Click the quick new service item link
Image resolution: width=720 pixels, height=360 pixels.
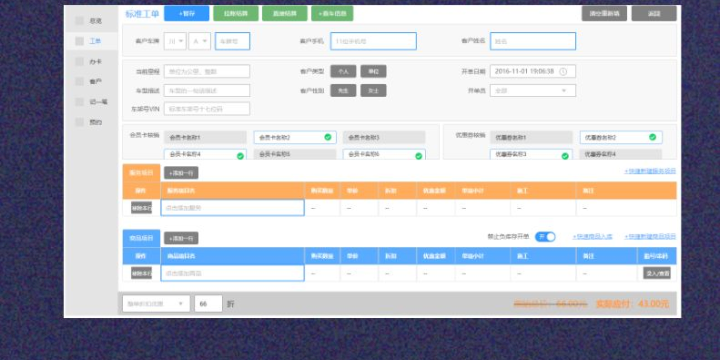pos(650,171)
